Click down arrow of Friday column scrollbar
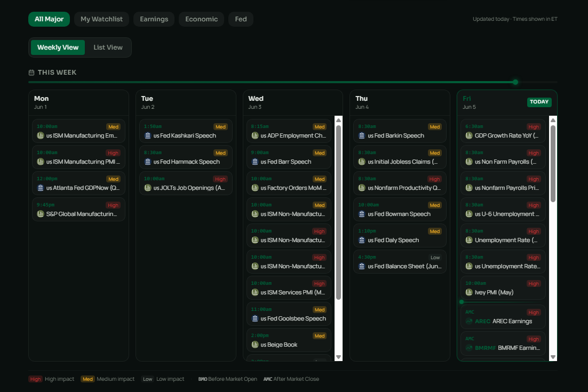The image size is (588, 392). (553, 357)
